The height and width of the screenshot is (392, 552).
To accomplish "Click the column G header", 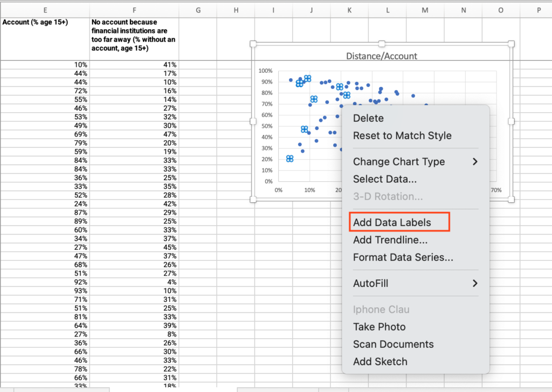I will coord(198,10).
